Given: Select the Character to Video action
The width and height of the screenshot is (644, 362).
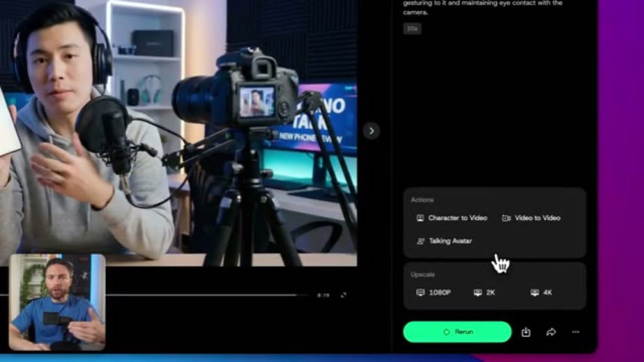Looking at the screenshot, I should coord(452,218).
